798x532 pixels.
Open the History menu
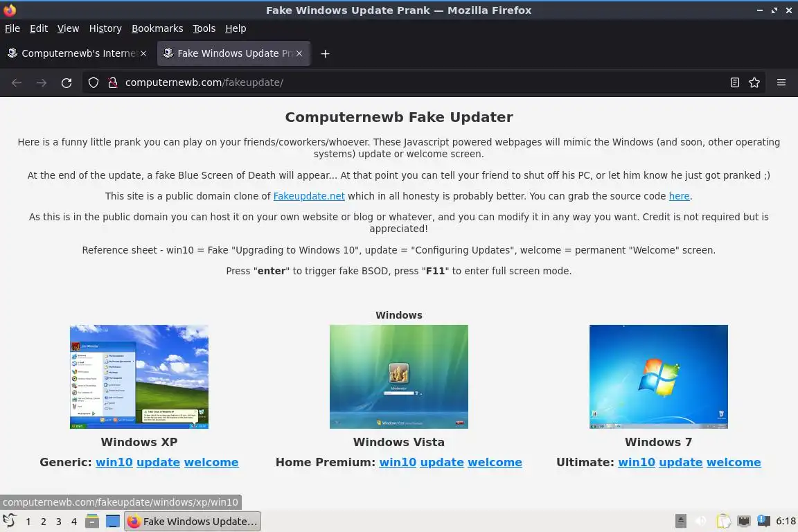105,28
